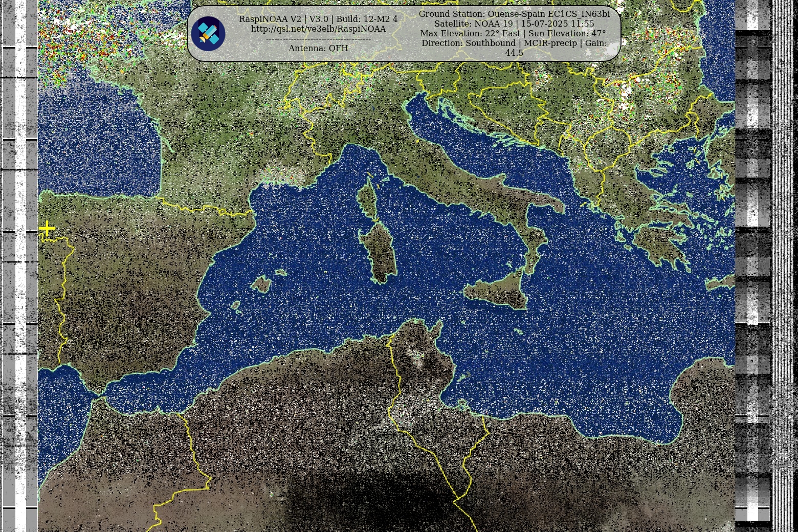Screen dimensions: 798x532
Task: Click the yellow ground station cross marker
Action: (47, 228)
